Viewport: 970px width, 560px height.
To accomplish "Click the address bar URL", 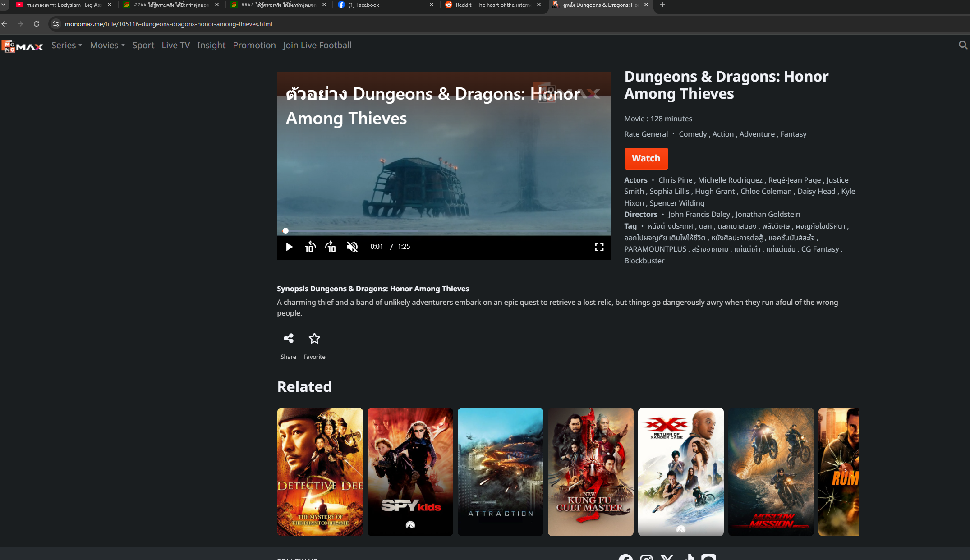I will (x=168, y=24).
